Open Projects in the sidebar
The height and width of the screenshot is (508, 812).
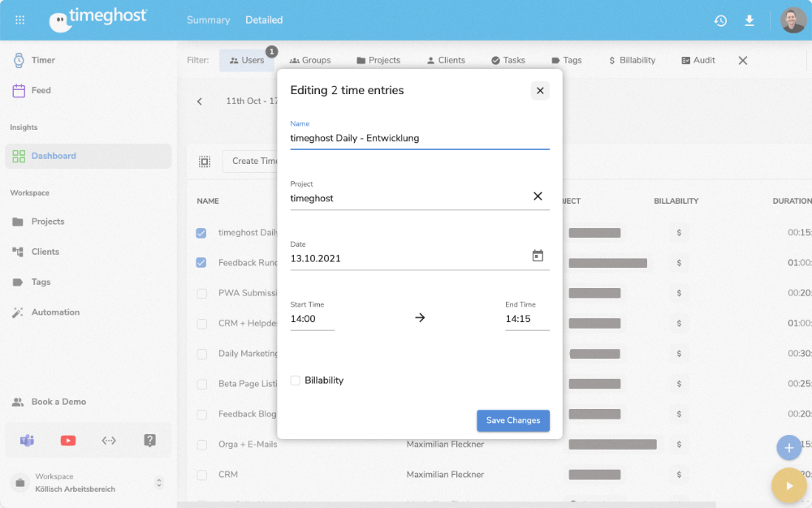coord(47,222)
